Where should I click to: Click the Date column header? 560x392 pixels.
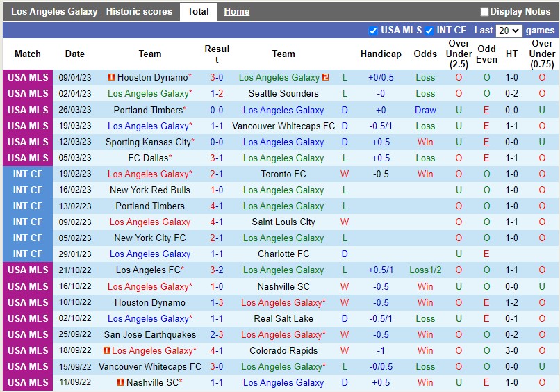pos(74,54)
